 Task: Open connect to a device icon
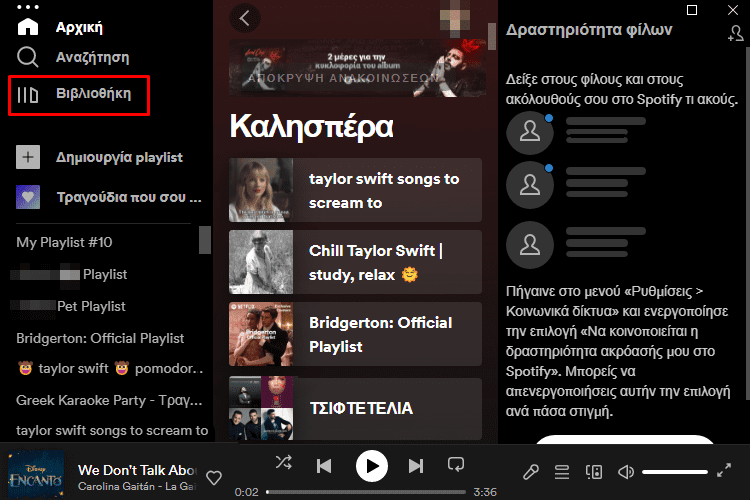[594, 472]
